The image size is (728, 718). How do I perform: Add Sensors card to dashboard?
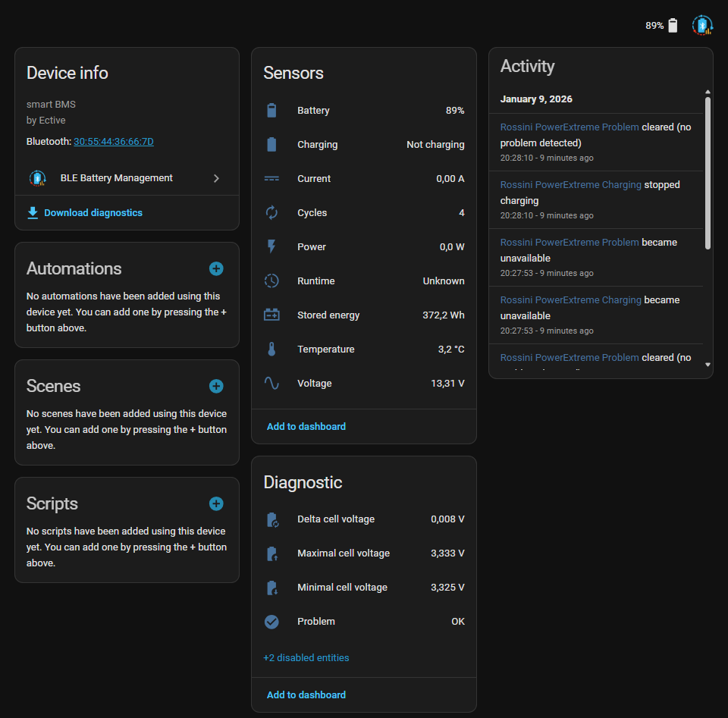coord(306,427)
